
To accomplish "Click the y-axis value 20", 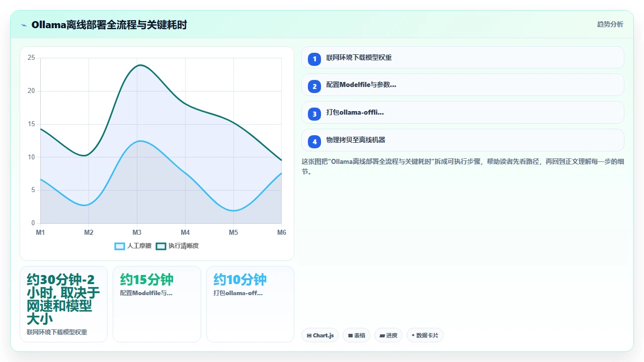I will tap(31, 91).
